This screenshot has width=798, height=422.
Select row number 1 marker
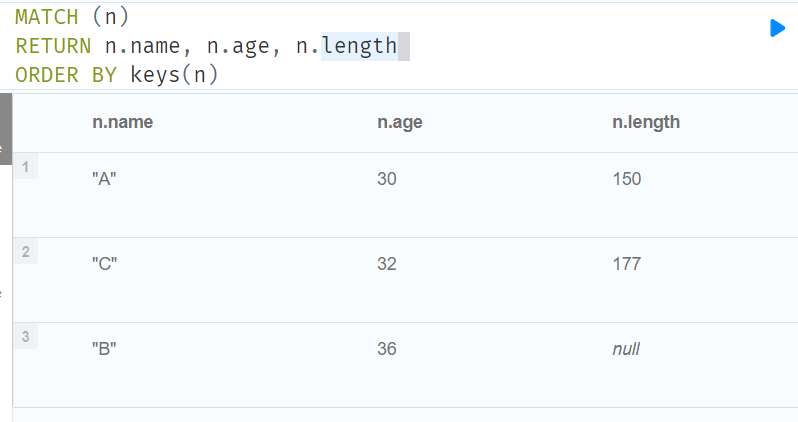point(26,166)
